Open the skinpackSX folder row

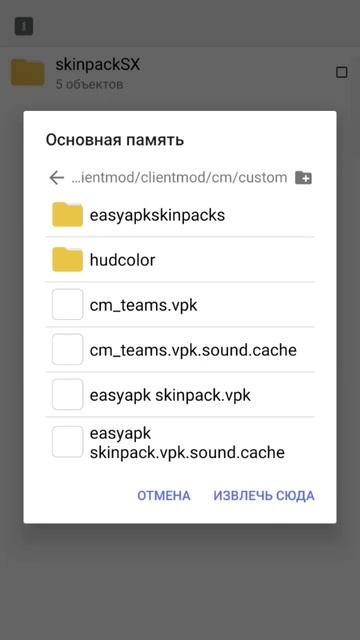(180, 73)
